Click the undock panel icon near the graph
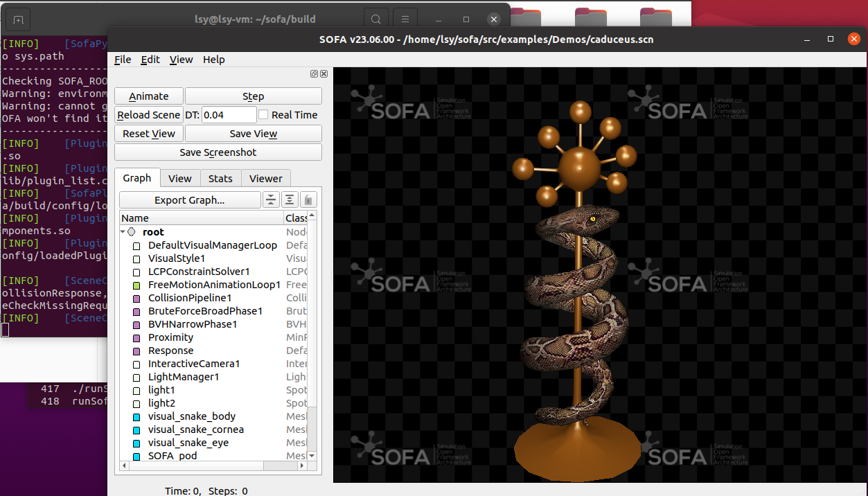The width and height of the screenshot is (868, 496). tap(314, 73)
